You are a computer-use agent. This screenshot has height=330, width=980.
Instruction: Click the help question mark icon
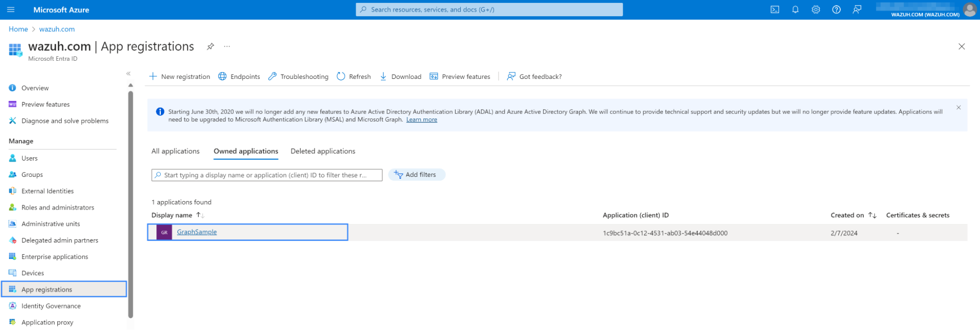tap(836, 10)
